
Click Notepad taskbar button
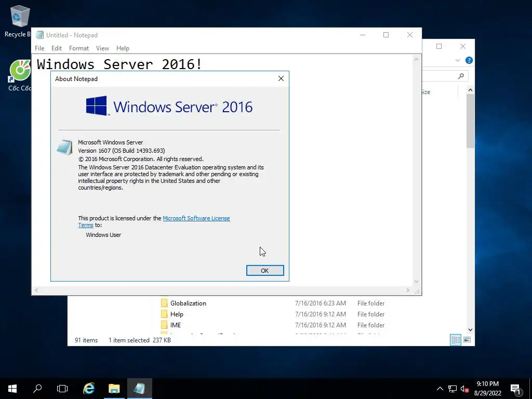(x=139, y=389)
